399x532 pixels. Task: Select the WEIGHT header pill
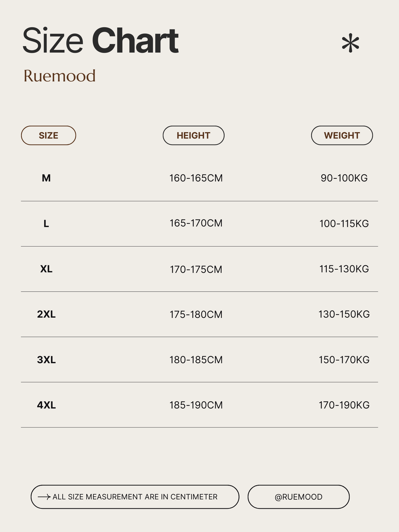click(x=342, y=135)
